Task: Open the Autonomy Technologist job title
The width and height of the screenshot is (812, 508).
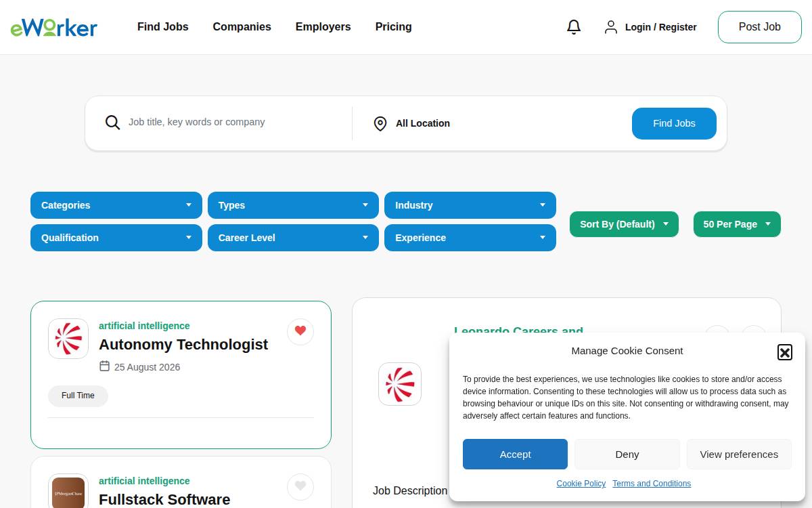Action: (183, 344)
